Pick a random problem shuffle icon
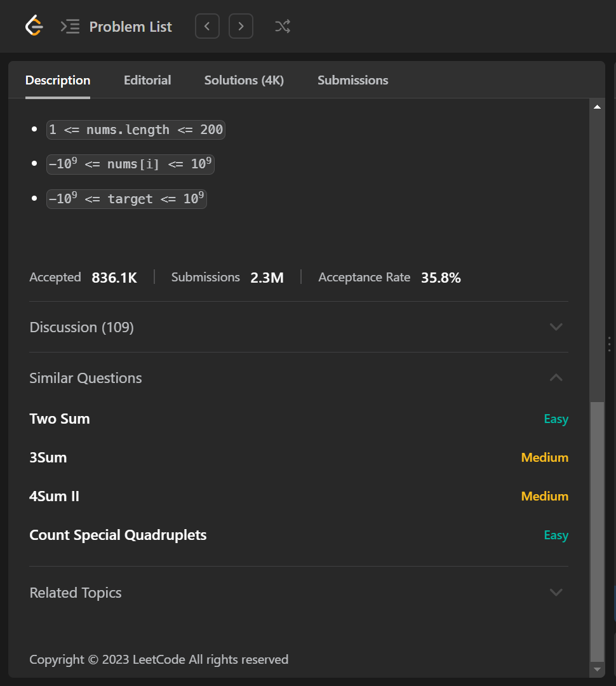 [x=283, y=27]
